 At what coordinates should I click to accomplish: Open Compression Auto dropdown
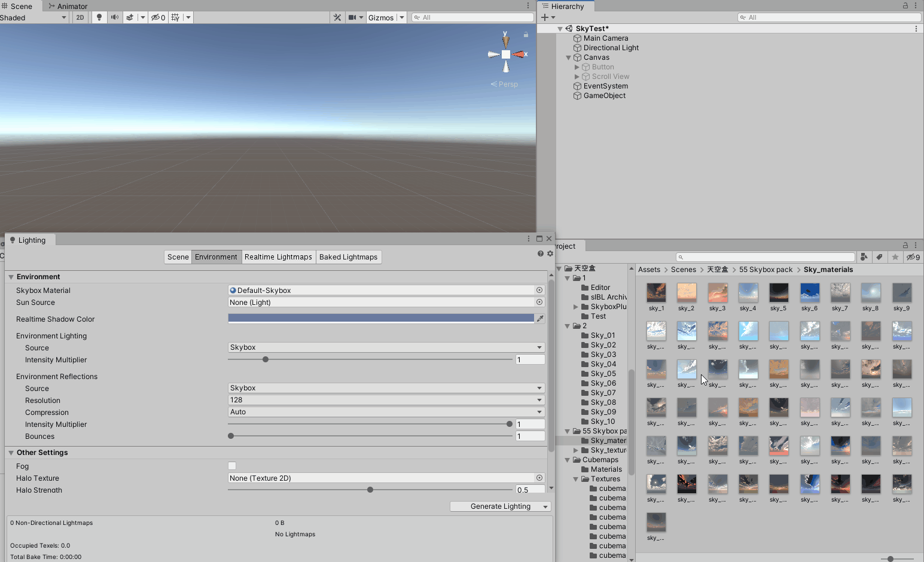[x=386, y=412]
